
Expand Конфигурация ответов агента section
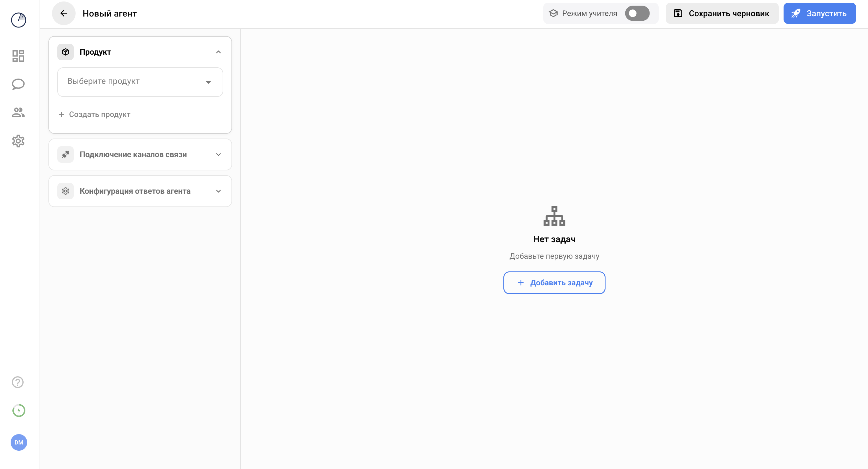pos(218,191)
